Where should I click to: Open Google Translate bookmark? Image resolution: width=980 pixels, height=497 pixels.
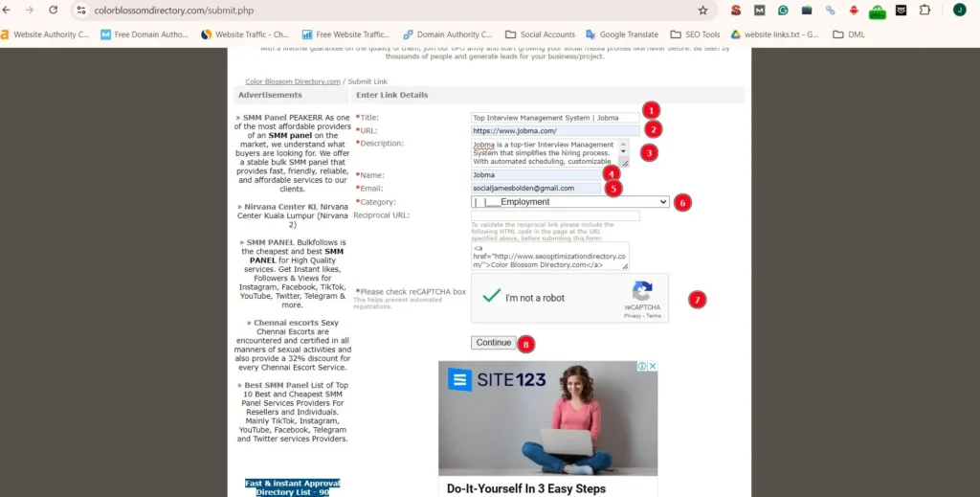click(622, 34)
